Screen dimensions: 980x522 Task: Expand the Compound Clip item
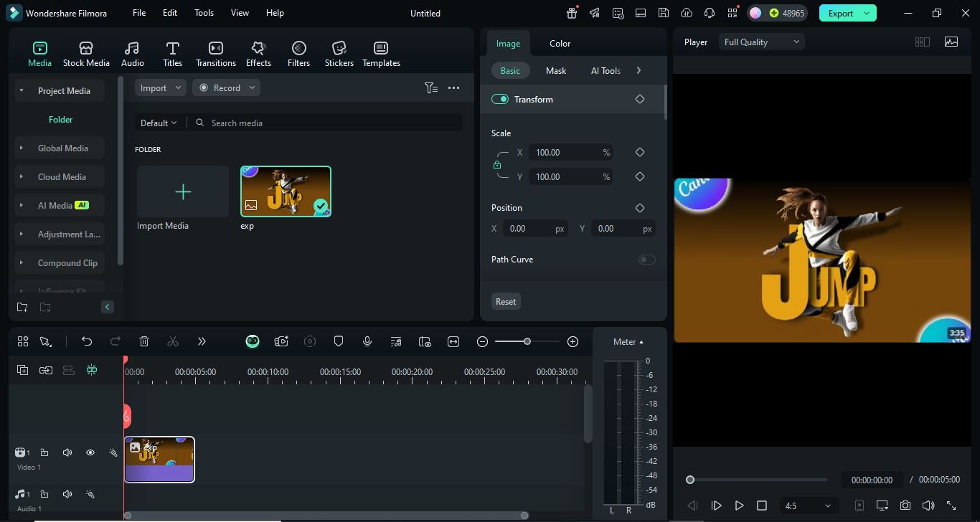click(60, 262)
